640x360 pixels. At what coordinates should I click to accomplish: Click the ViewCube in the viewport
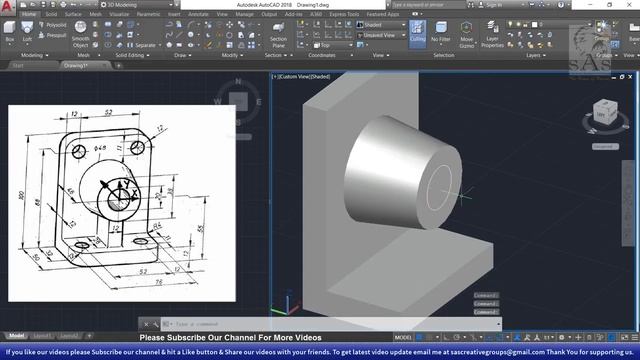604,111
